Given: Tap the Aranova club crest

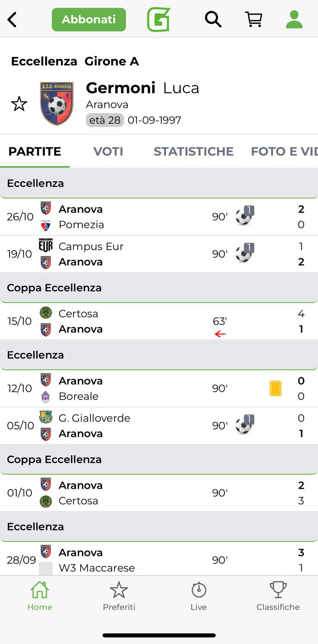Looking at the screenshot, I should tap(57, 104).
